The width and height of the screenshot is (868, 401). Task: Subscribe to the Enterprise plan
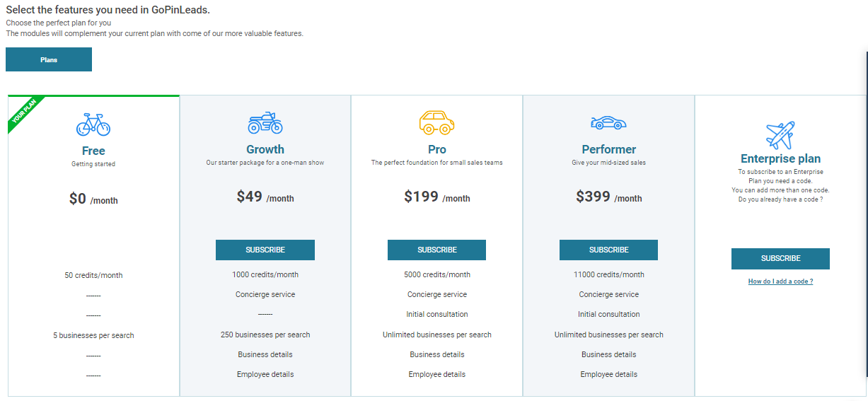(780, 259)
